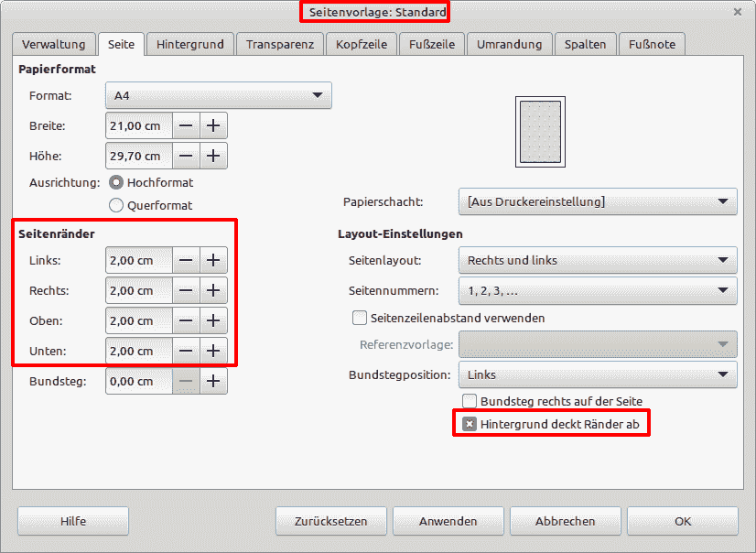Screen dimensions: 756x553
Task: Increase the Links margin with plus button
Action: (x=213, y=260)
